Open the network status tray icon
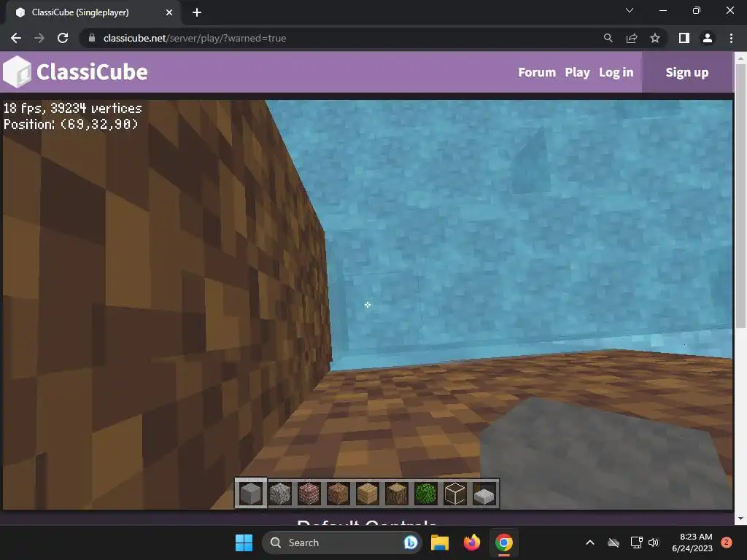The image size is (747, 560). [x=636, y=542]
